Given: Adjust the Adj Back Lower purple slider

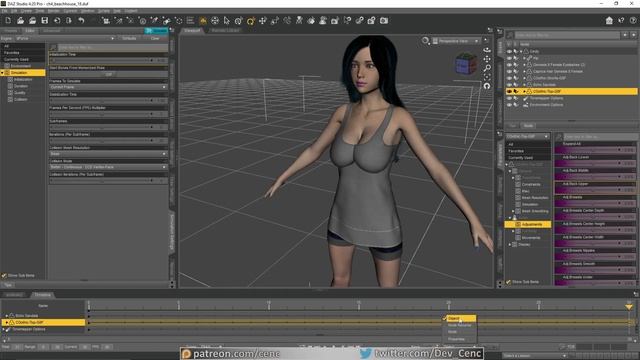Looking at the screenshot, I should coord(595,163).
